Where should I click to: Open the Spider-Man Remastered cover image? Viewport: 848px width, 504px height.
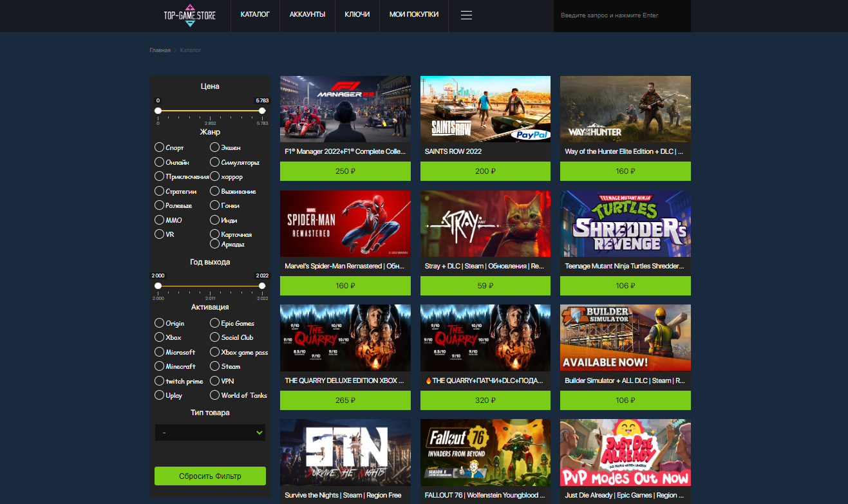tap(345, 223)
